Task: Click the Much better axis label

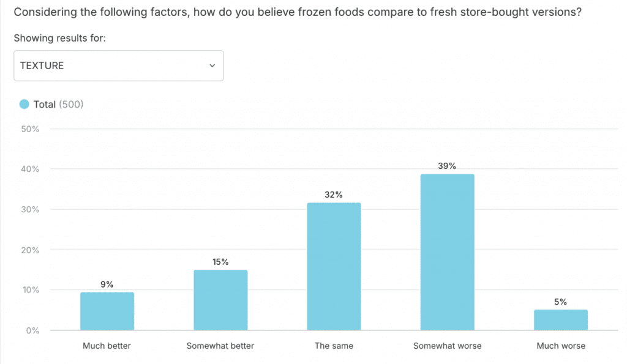Action: point(107,346)
